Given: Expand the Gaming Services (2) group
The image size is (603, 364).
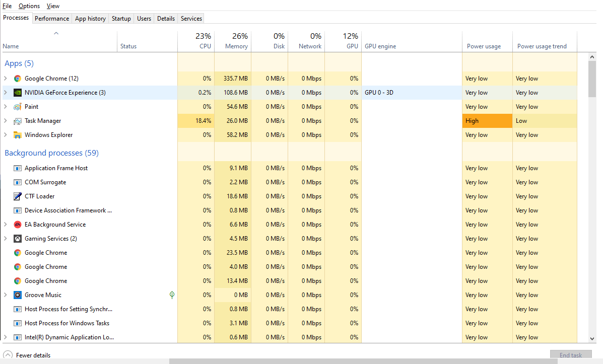Looking at the screenshot, I should click(6, 239).
